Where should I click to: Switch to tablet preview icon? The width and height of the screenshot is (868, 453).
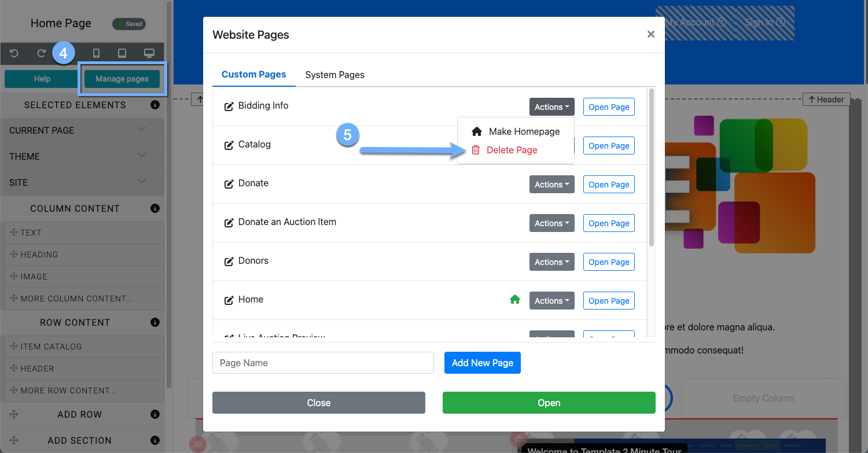pos(122,54)
